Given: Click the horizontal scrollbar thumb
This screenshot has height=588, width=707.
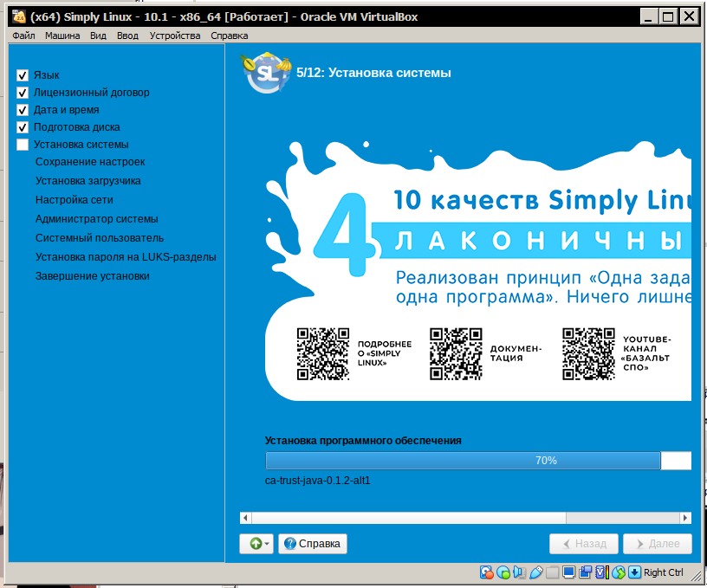Looking at the screenshot, I should tap(408, 518).
